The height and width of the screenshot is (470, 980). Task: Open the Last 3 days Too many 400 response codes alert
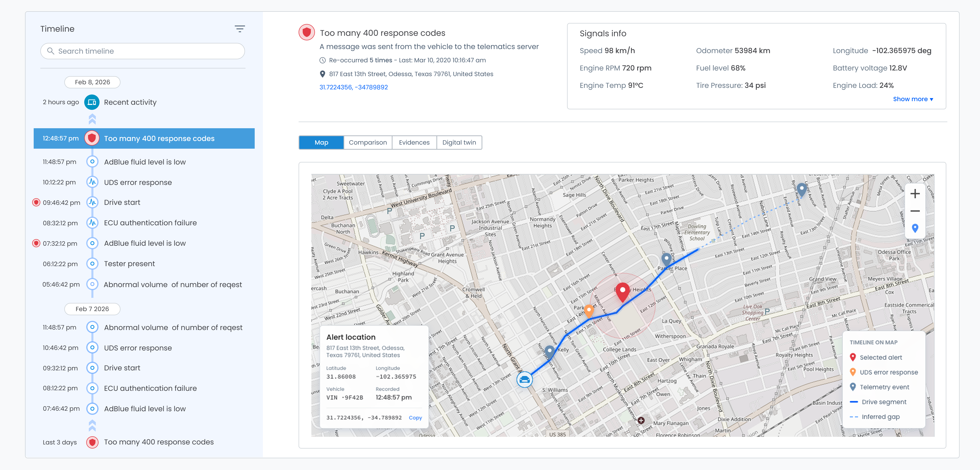144,442
